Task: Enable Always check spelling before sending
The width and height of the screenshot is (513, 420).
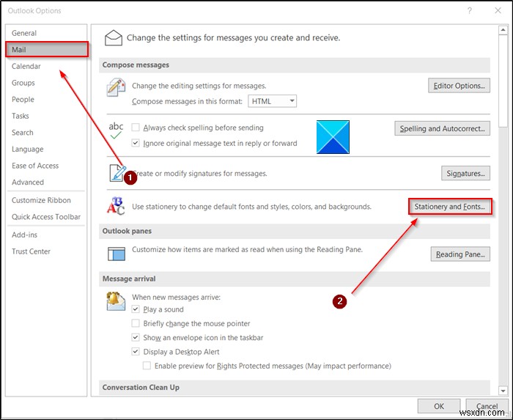Action: 136,128
